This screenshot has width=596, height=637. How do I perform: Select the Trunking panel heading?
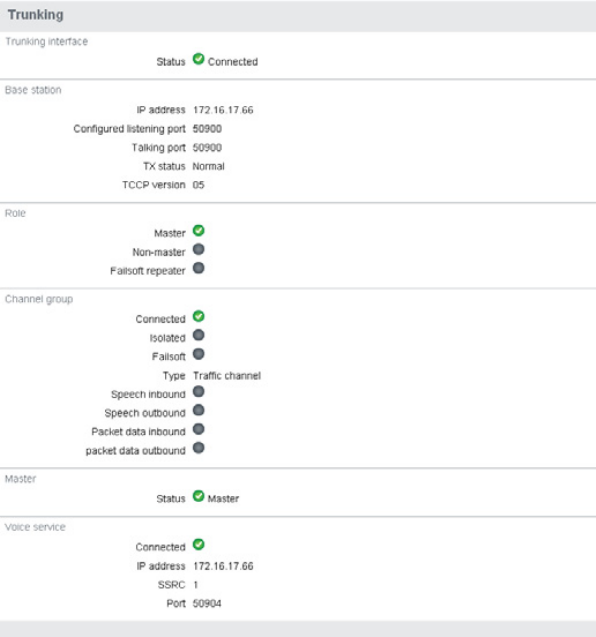(36, 15)
